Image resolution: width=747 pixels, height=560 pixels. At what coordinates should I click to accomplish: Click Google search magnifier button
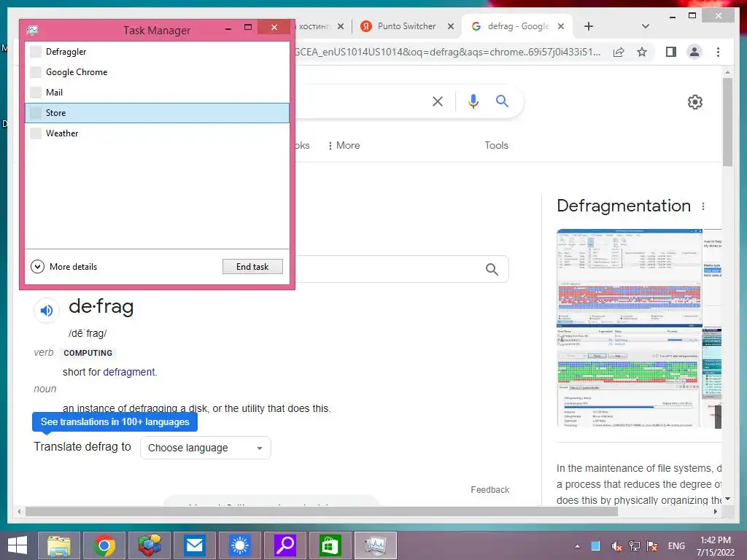click(502, 101)
